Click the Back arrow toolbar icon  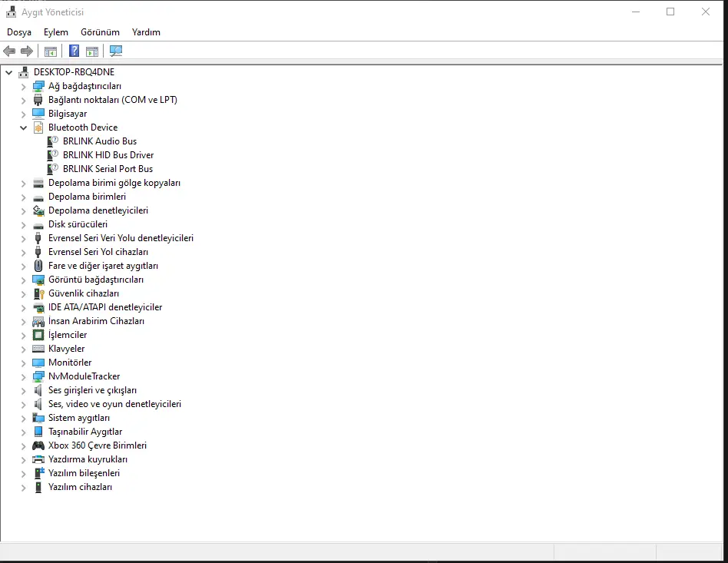9,51
